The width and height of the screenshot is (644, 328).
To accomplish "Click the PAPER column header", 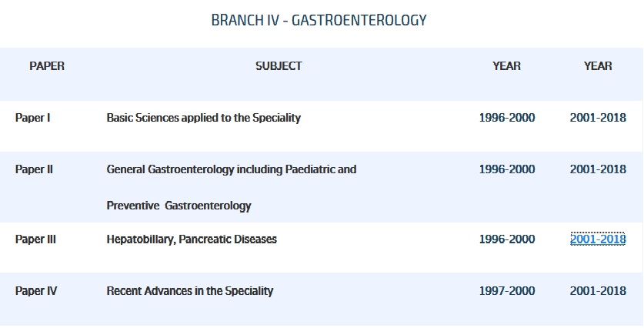I will [47, 66].
